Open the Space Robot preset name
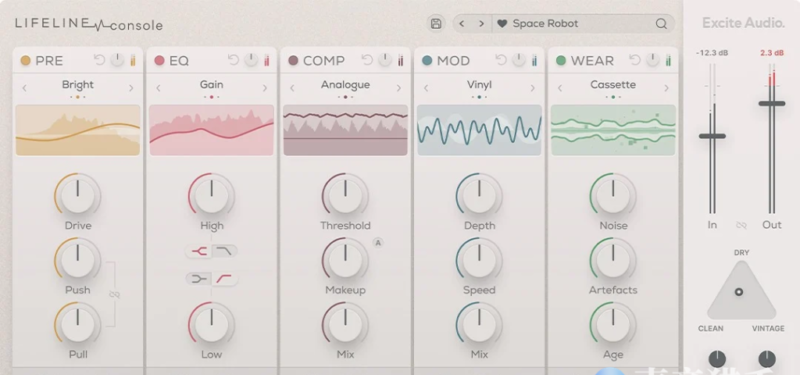Image resolution: width=800 pixels, height=375 pixels. 545,23
